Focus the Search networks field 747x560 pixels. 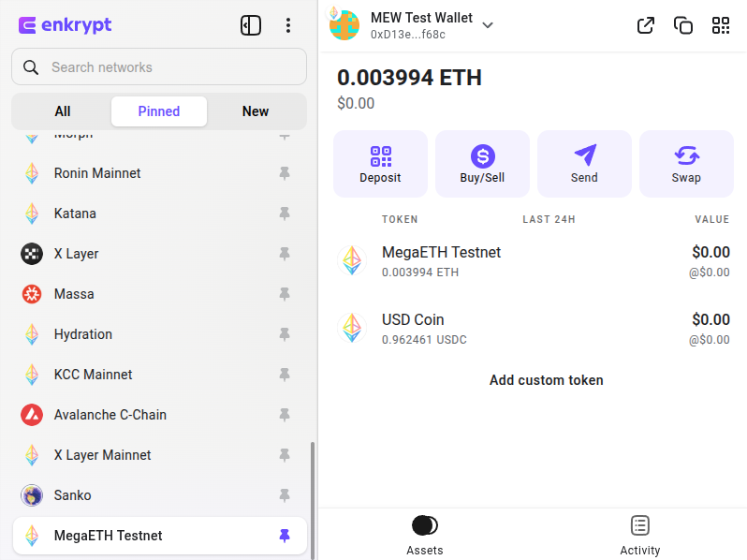(159, 66)
